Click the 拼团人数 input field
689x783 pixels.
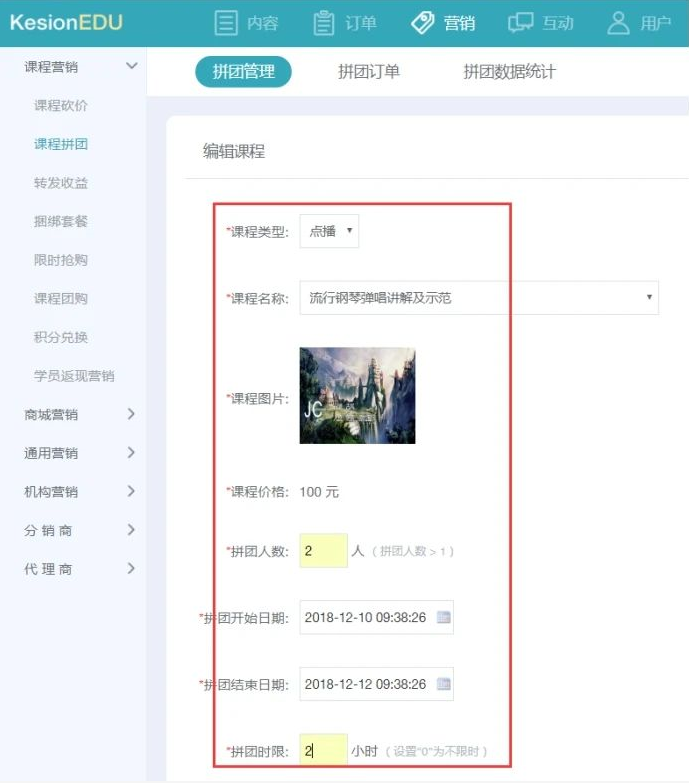(323, 551)
